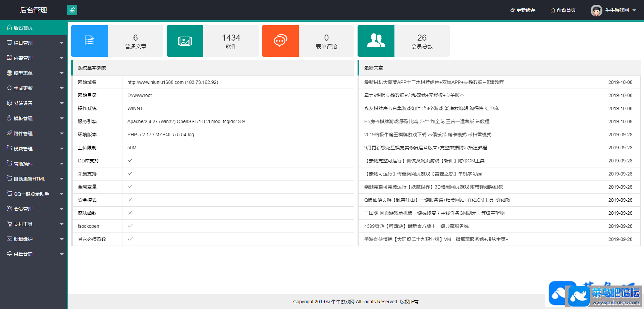Click the 更新缓存 button

pos(523,10)
